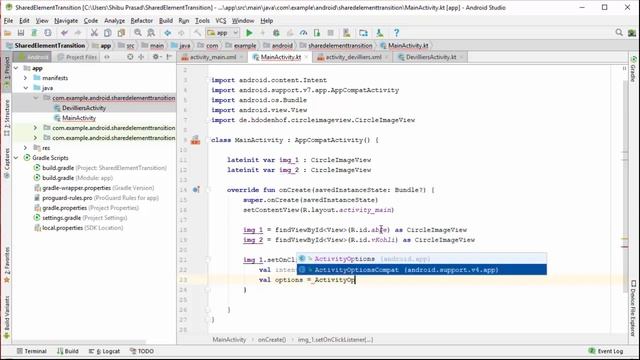Click the class gutter icon beside MainActivity
Viewport: 640px width, 360px height.
click(x=196, y=140)
